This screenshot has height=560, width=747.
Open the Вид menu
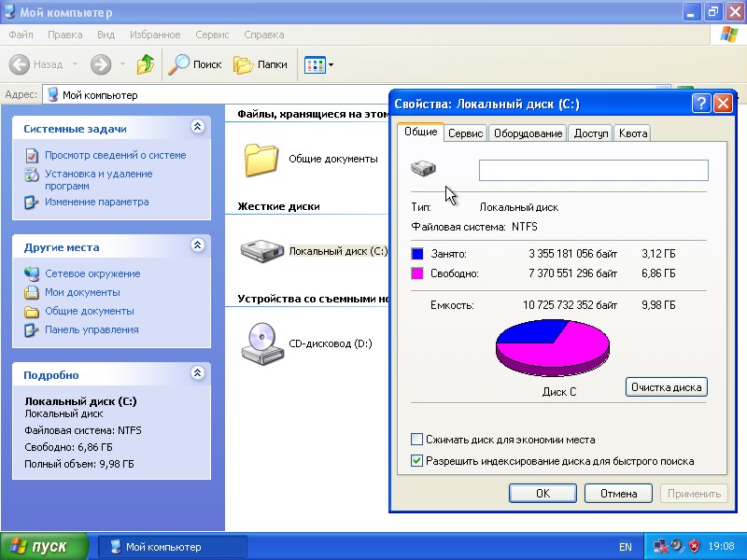click(106, 35)
